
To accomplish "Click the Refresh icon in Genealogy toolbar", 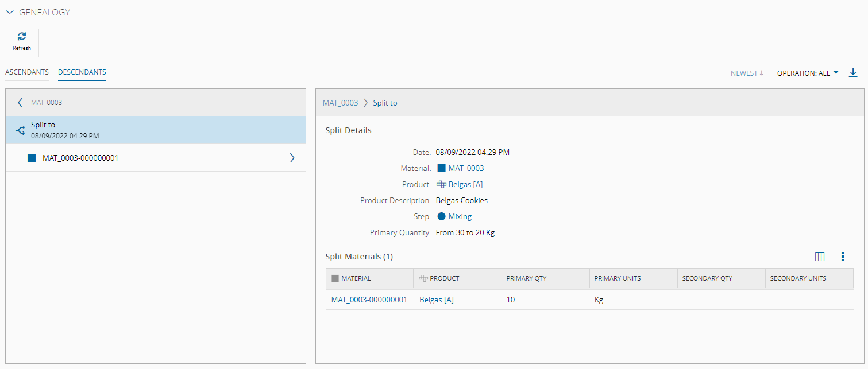I will pyautogui.click(x=22, y=36).
